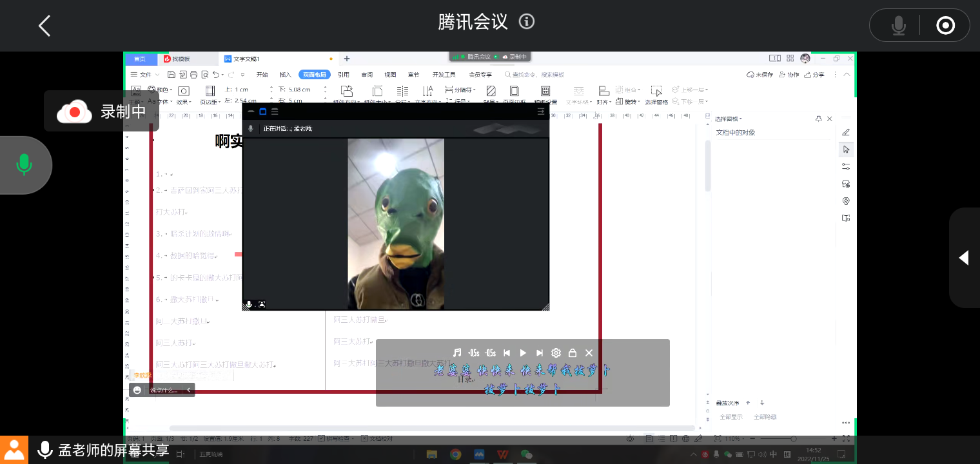Open the 引用 ribbon tab
980x464 pixels.
point(344,75)
